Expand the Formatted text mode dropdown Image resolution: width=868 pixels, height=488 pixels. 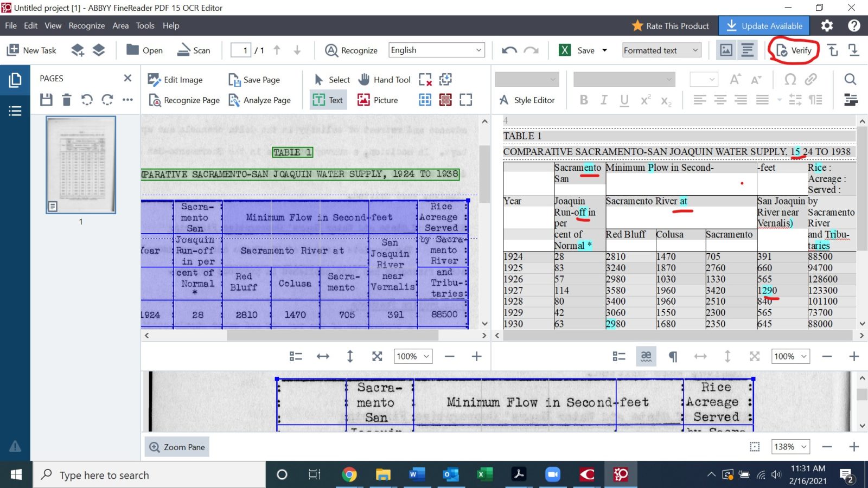pos(696,50)
